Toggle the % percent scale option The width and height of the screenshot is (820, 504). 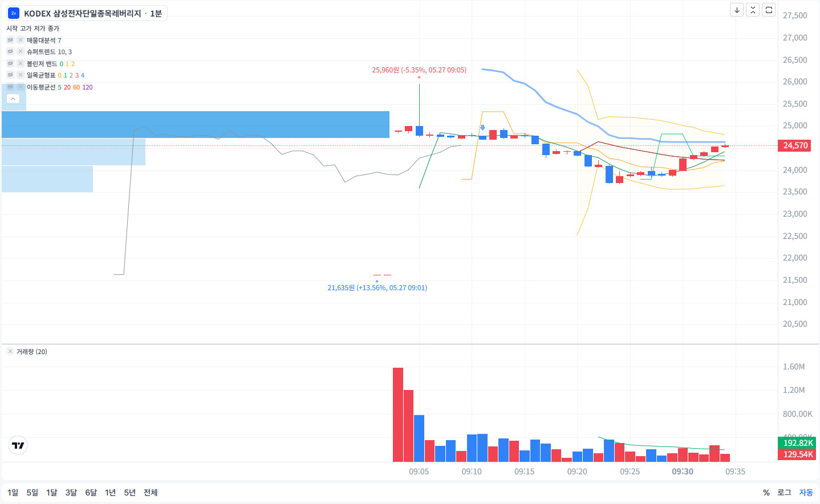(766, 493)
